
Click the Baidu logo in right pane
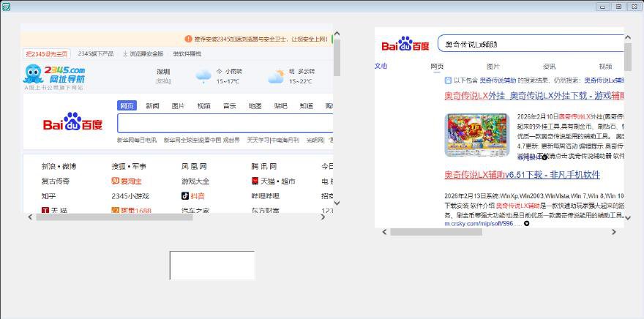click(405, 45)
